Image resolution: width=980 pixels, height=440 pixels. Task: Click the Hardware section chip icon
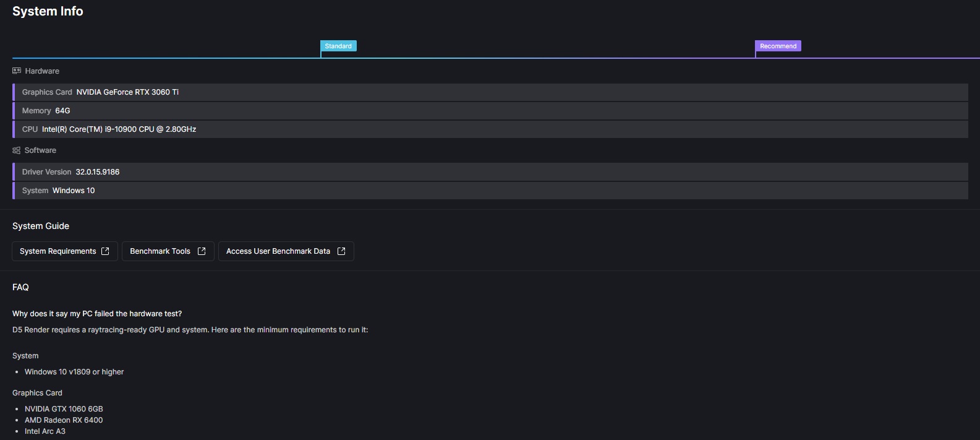[x=17, y=71]
